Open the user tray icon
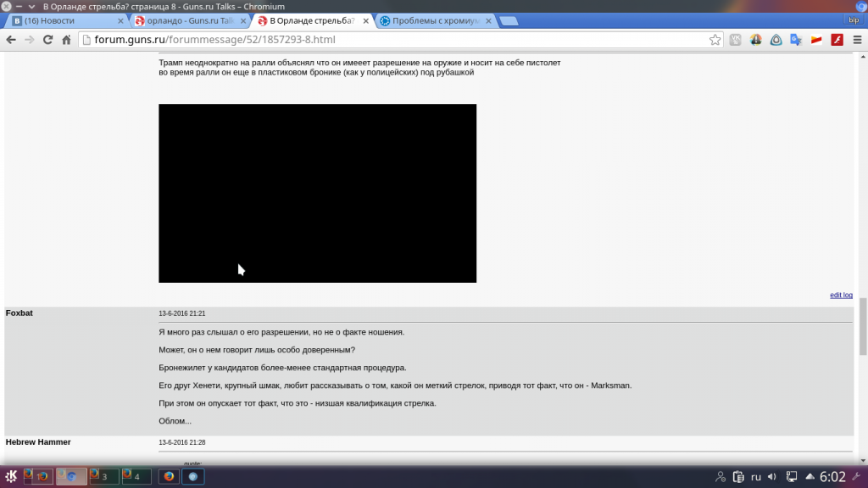 (721, 476)
